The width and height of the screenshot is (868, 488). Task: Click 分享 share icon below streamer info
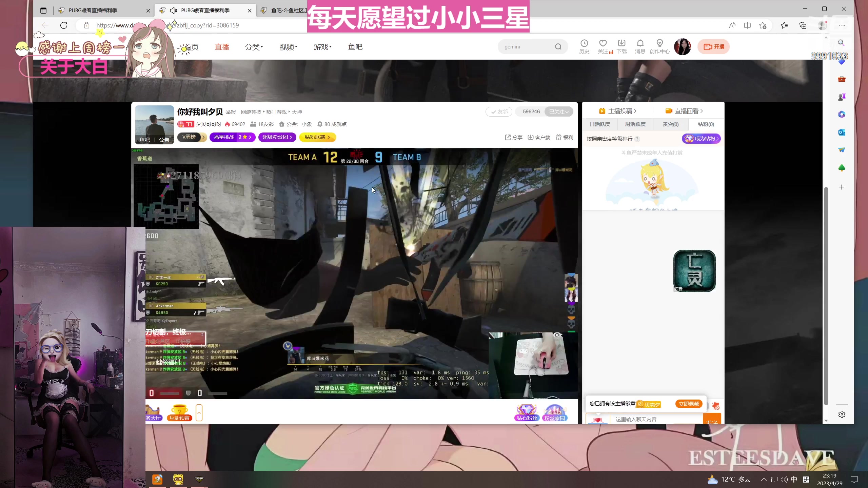coord(514,137)
